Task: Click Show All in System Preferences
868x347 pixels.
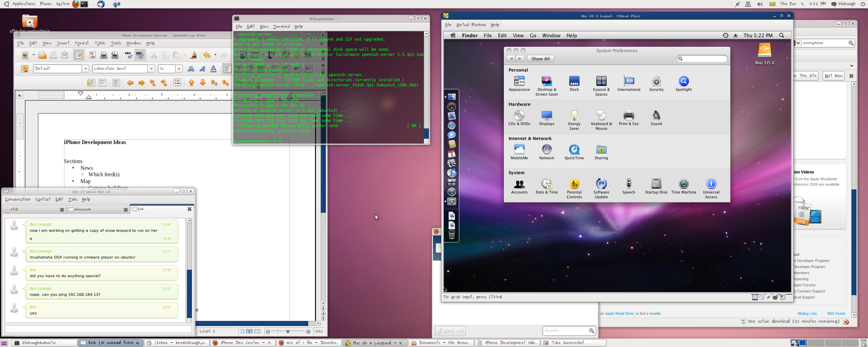Action: click(x=540, y=59)
